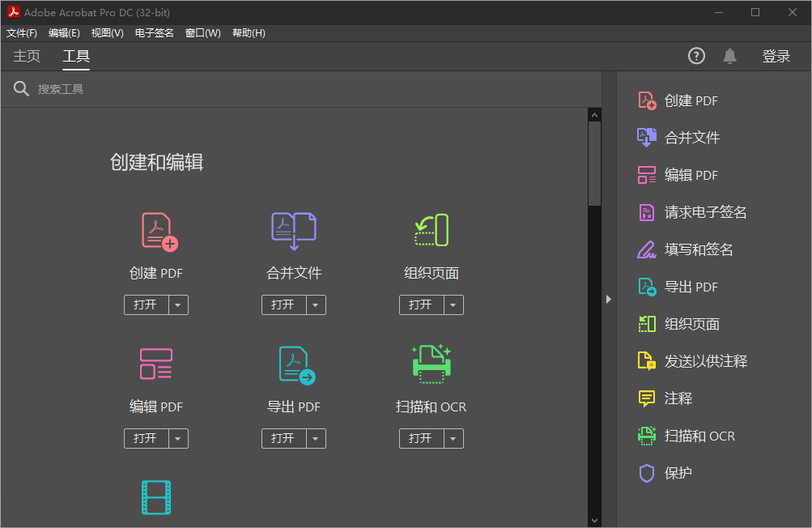Click the scroll down arrow of tools list
Screen dimensions: 812x528
(x=594, y=520)
